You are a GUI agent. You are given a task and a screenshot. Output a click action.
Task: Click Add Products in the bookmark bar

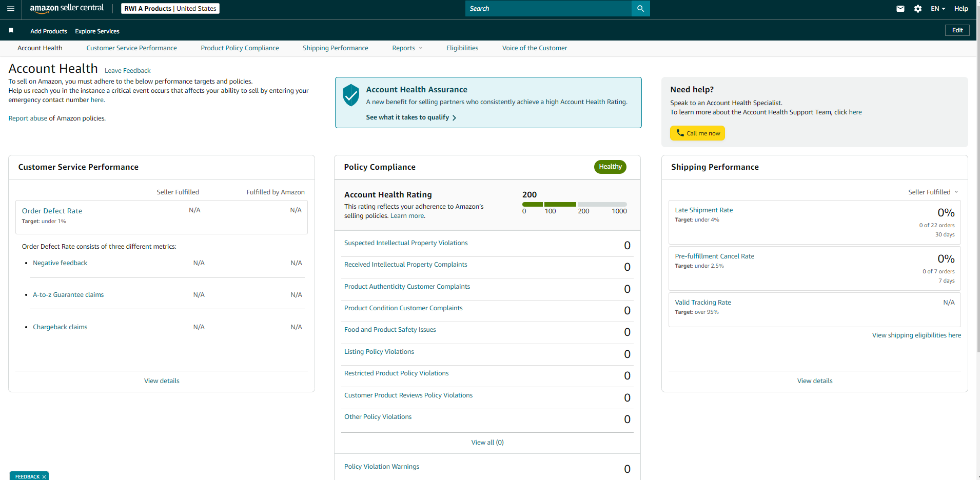coord(49,31)
